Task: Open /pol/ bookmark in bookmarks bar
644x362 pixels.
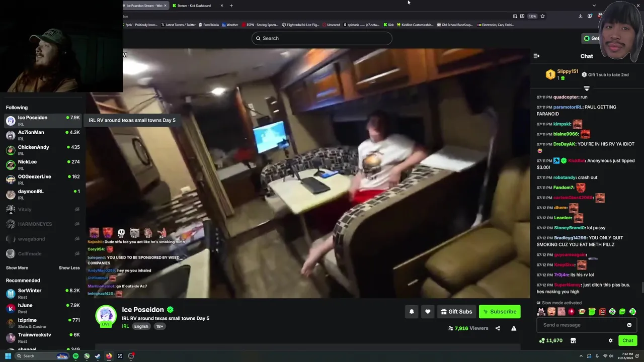Action: pyautogui.click(x=140, y=25)
